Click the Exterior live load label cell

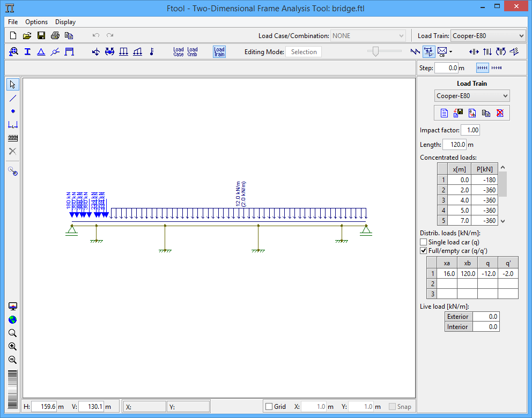(458, 317)
